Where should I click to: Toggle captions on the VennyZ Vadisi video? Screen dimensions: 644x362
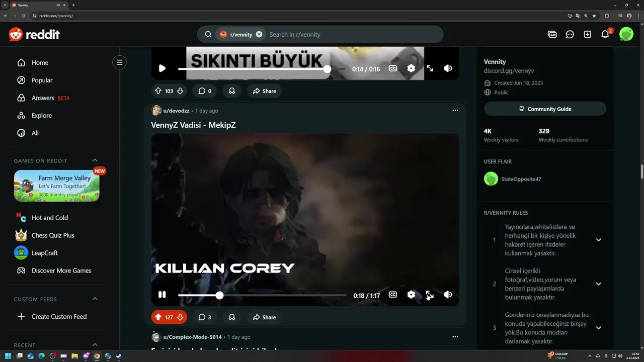(393, 295)
